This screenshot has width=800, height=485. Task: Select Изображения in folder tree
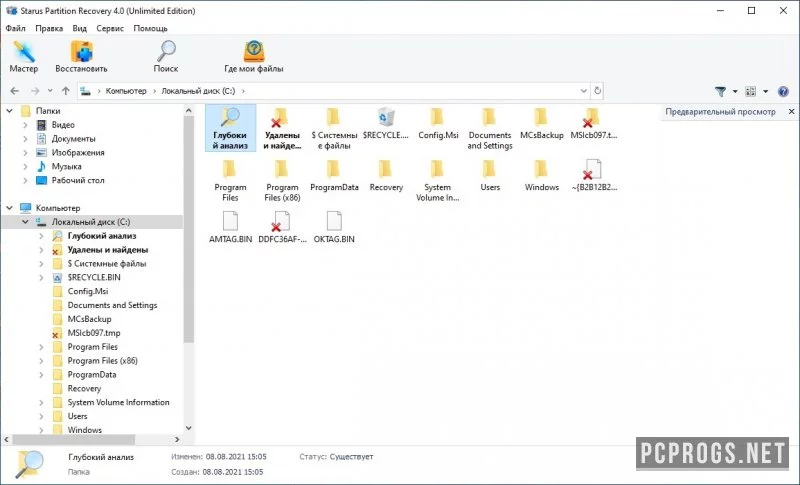pyautogui.click(x=78, y=152)
